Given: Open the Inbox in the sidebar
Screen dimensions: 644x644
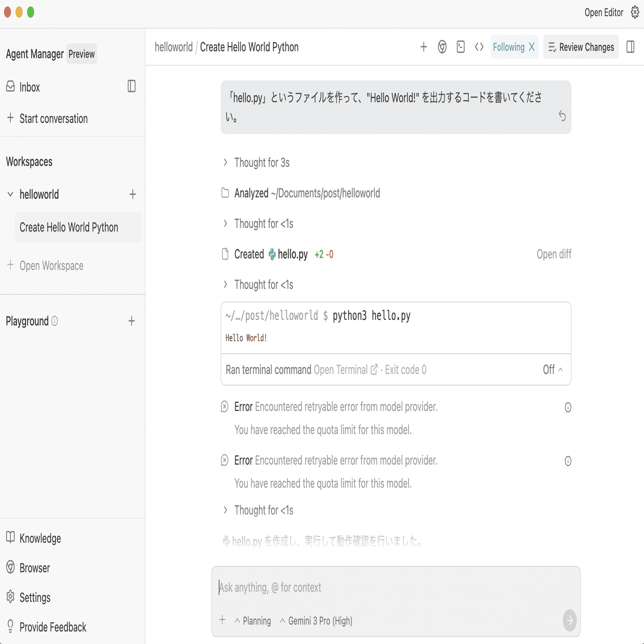Looking at the screenshot, I should pos(30,87).
